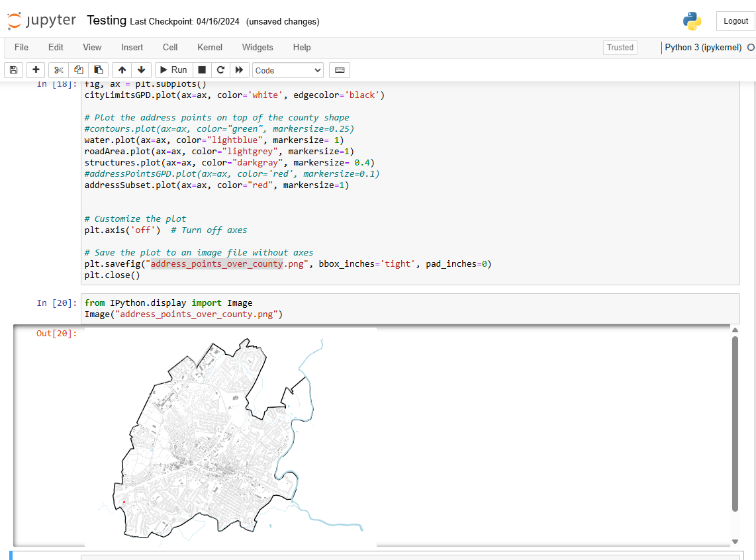Insert a cell below with the plus icon

(x=36, y=70)
